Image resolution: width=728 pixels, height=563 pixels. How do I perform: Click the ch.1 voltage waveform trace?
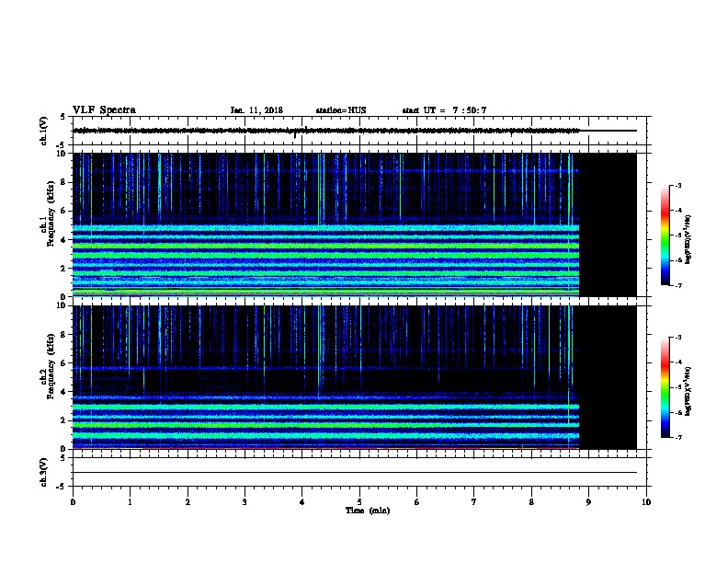[x=355, y=131]
